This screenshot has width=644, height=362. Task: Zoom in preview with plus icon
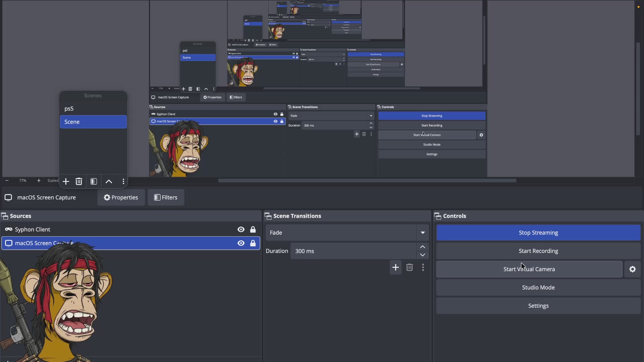(39, 181)
